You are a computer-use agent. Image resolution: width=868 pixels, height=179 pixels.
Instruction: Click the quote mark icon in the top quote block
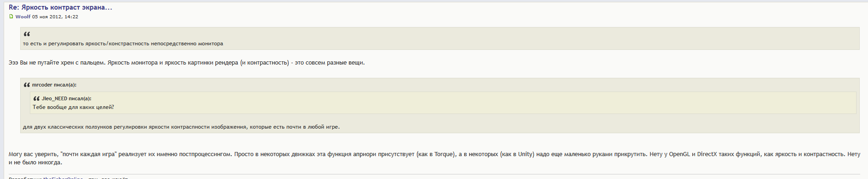click(x=27, y=34)
